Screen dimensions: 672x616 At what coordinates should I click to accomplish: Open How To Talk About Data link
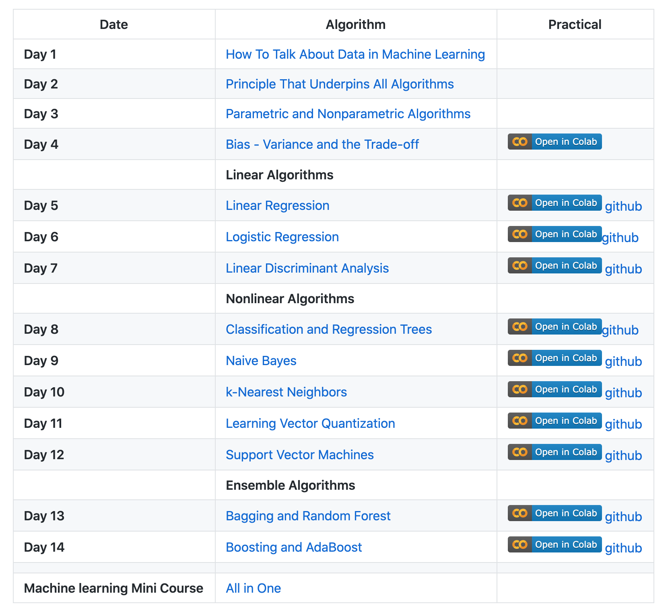click(355, 54)
